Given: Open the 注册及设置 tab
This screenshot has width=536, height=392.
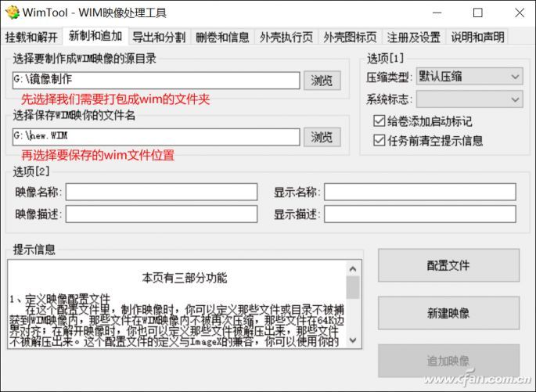Looking at the screenshot, I should click(414, 37).
